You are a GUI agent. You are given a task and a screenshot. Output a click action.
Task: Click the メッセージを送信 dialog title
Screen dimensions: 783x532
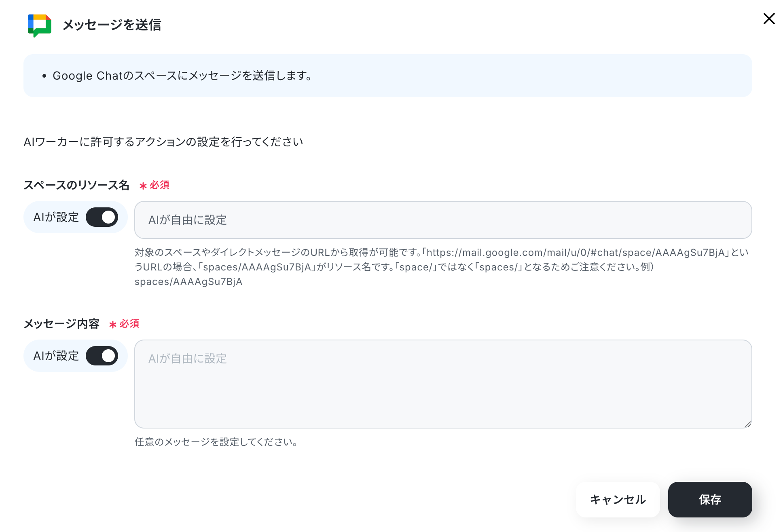pos(112,25)
